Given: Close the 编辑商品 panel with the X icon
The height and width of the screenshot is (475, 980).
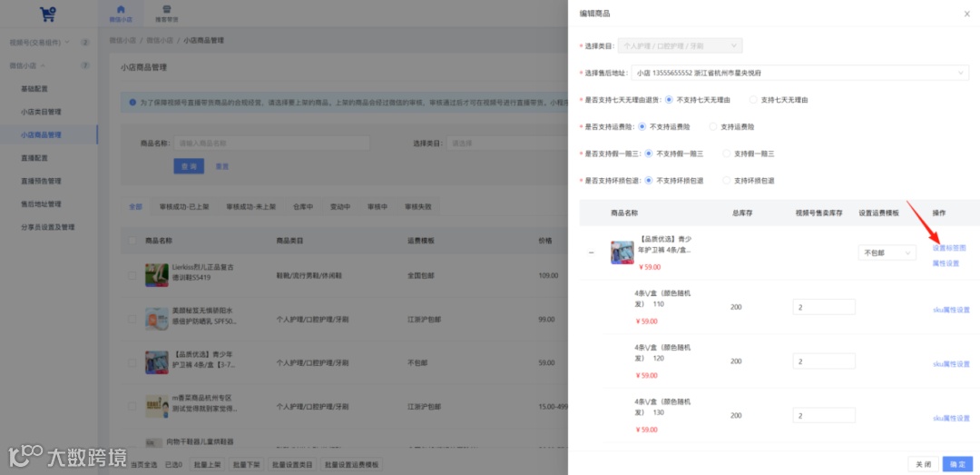Looking at the screenshot, I should pyautogui.click(x=967, y=14).
